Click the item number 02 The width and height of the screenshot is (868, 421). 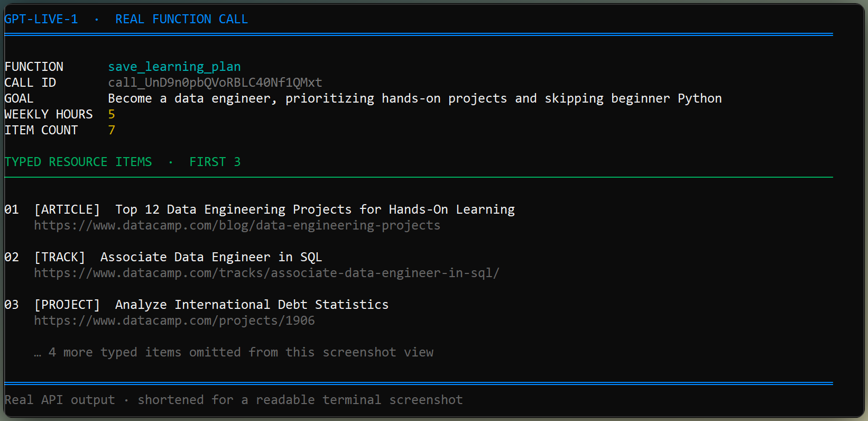[12, 258]
